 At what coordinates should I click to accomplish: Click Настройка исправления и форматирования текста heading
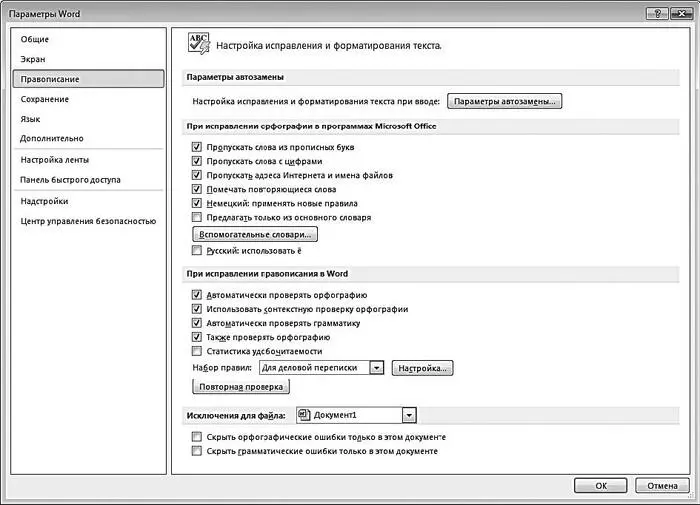tap(329, 45)
